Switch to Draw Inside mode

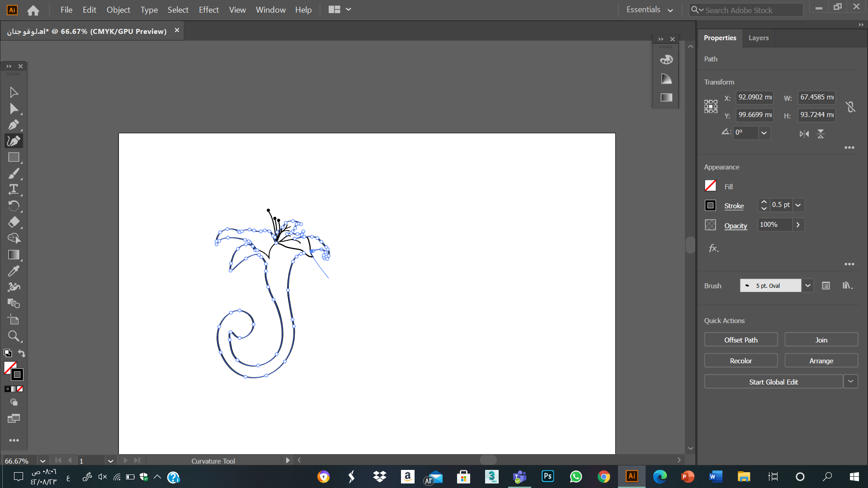14,402
